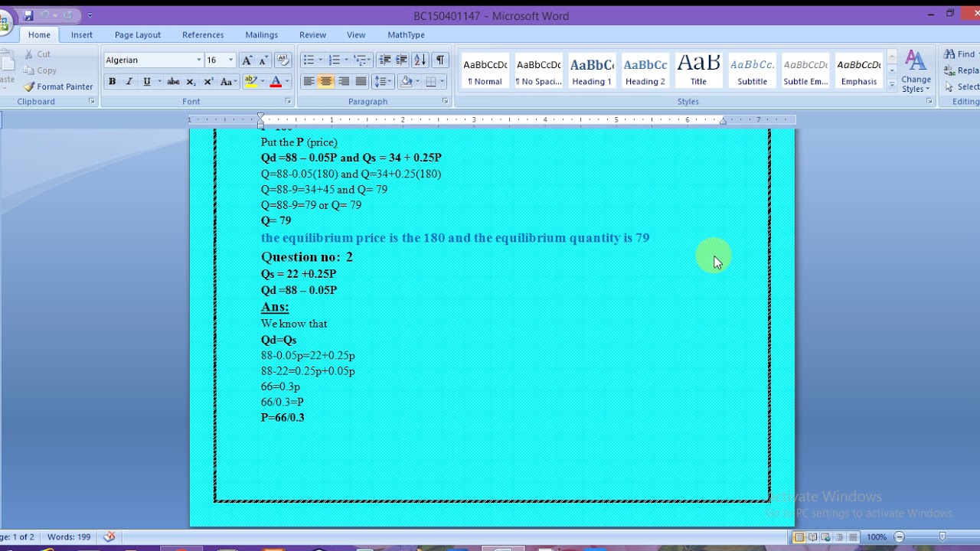Viewport: 980px width, 551px height.
Task: Expand the Quick Access Toolbar customize arrow
Action: pyautogui.click(x=90, y=15)
